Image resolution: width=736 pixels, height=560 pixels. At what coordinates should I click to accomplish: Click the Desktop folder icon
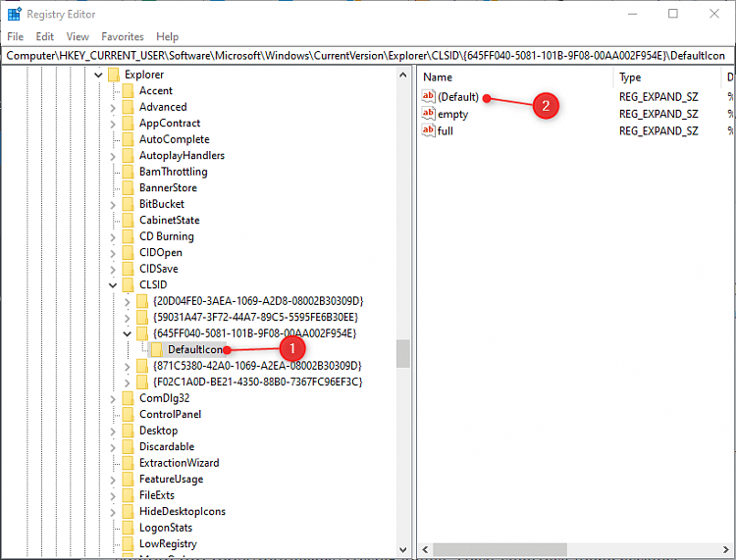tap(129, 431)
